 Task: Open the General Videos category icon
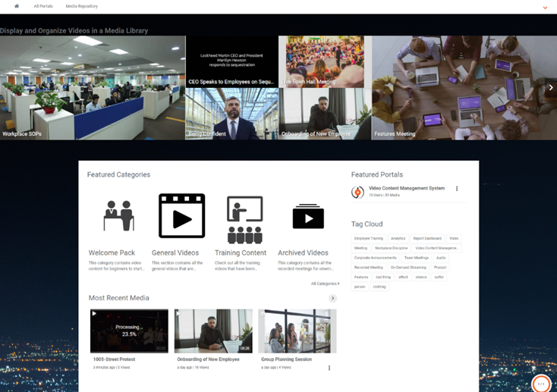tap(181, 216)
